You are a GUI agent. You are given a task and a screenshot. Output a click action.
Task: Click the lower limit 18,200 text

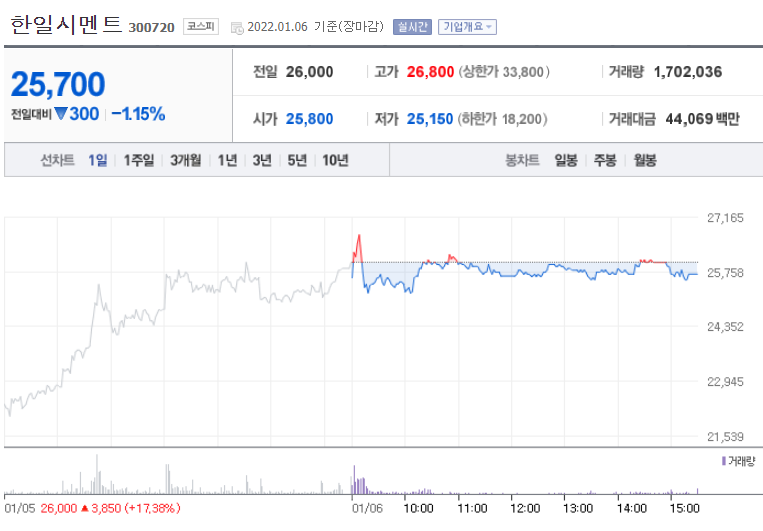coord(504,119)
